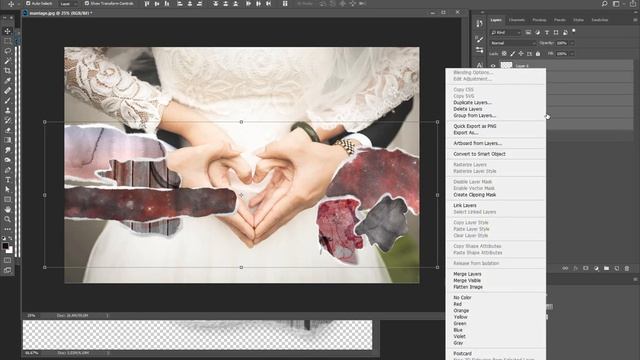
Task: Select the Eraser tool
Action: 7,130
